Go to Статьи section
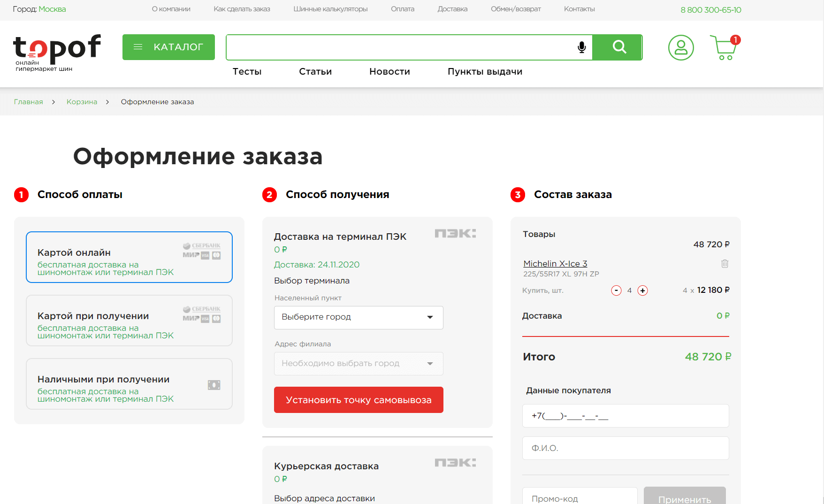This screenshot has height=504, width=824. 315,71
